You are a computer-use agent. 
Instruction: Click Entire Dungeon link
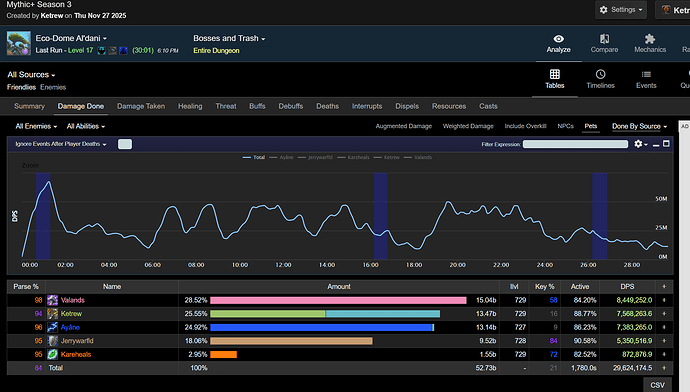pos(216,51)
